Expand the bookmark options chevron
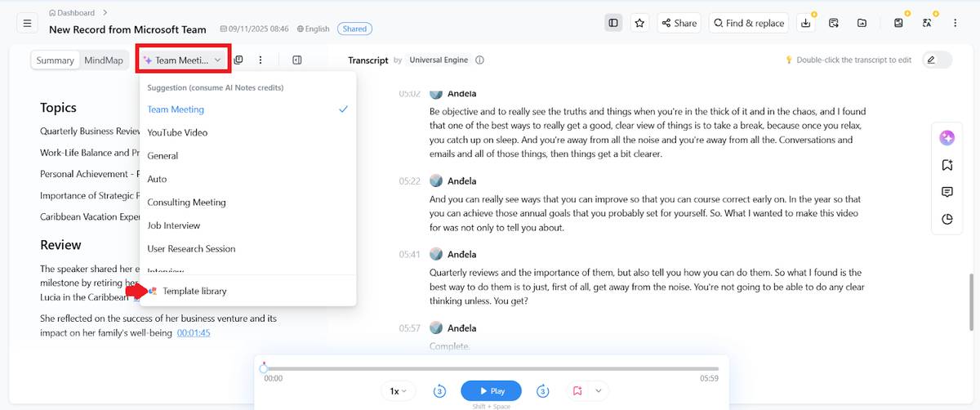 (x=598, y=391)
